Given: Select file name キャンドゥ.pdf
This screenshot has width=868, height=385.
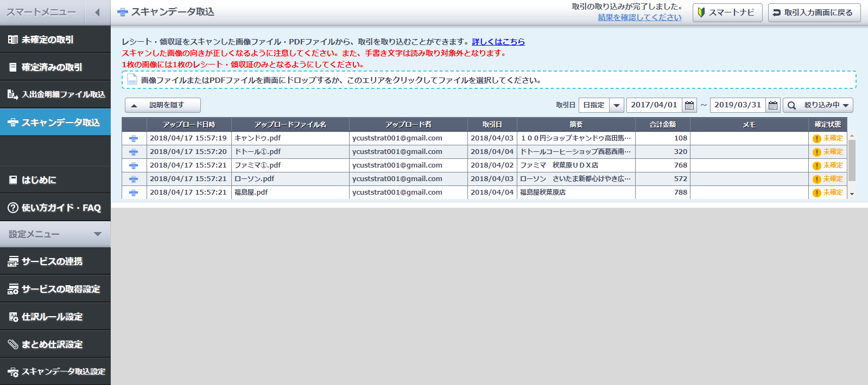Looking at the screenshot, I should pos(258,138).
